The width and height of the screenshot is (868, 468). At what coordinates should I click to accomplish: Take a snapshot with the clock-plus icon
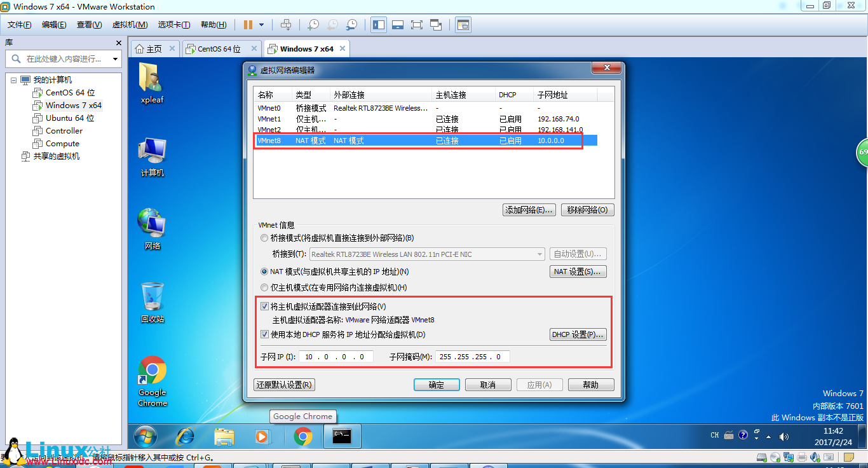point(313,25)
